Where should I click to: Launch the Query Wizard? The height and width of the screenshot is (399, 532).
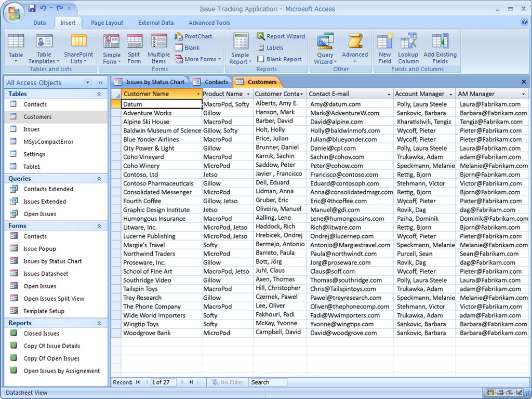tap(325, 47)
